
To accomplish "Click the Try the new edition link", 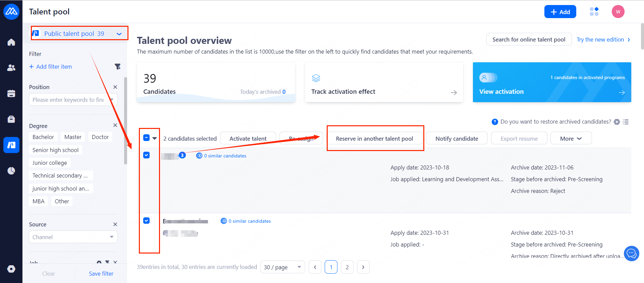I will pyautogui.click(x=603, y=40).
